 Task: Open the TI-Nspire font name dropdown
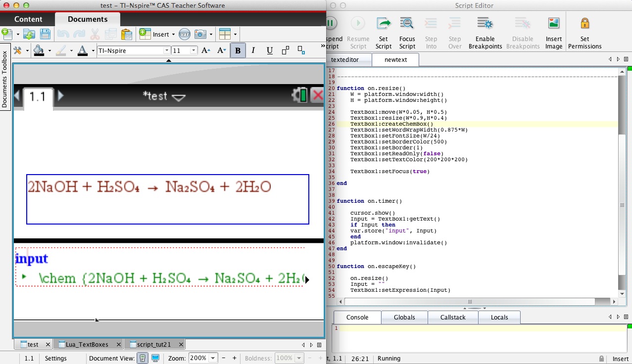pyautogui.click(x=167, y=50)
